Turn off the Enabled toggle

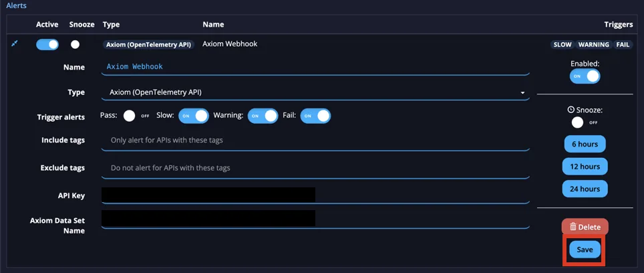585,76
